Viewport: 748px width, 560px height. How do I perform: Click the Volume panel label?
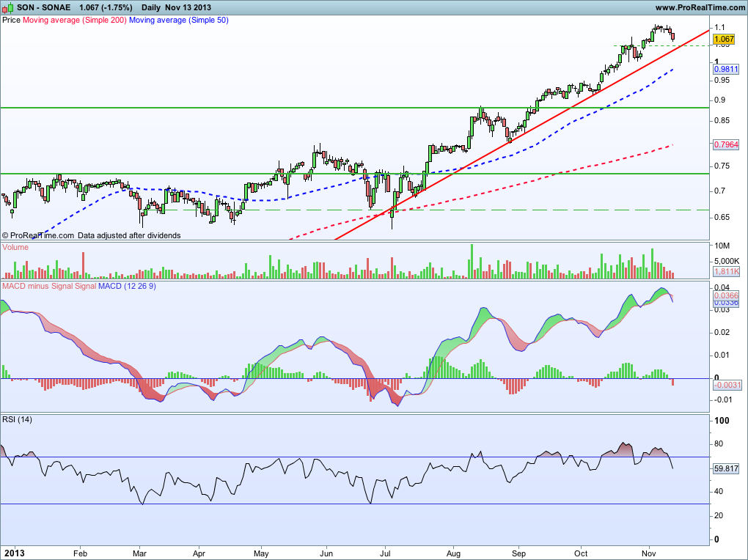(15, 247)
